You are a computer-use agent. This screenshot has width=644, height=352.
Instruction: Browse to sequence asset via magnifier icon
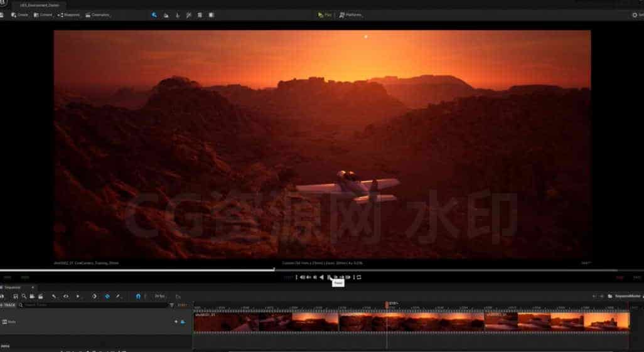24,296
